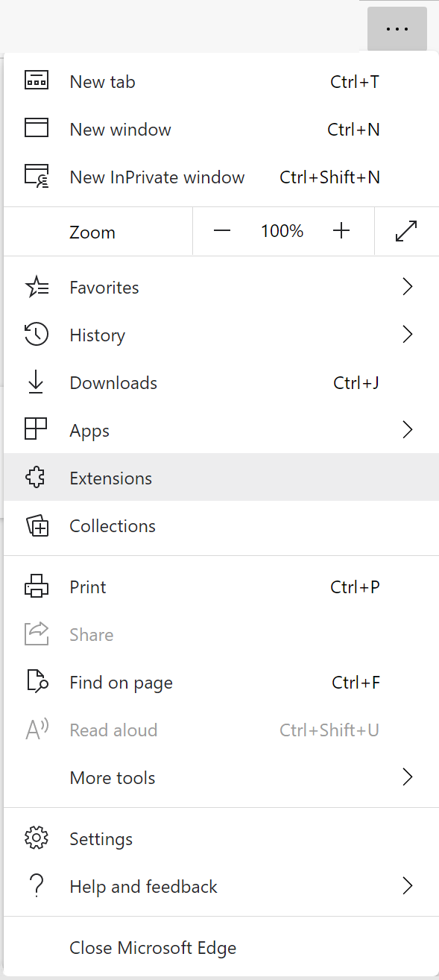Open the Help and feedback submenu arrow
The width and height of the screenshot is (439, 980).
tap(407, 886)
